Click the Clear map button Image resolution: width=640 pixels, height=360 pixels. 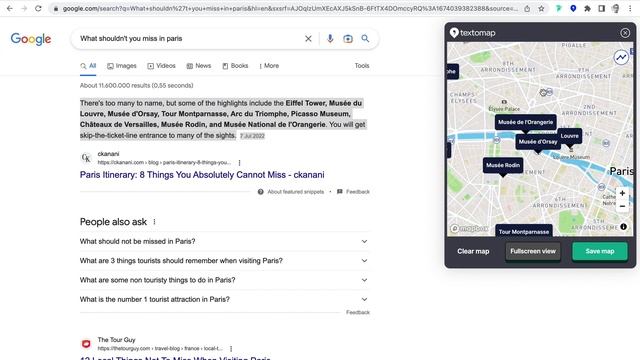click(473, 251)
